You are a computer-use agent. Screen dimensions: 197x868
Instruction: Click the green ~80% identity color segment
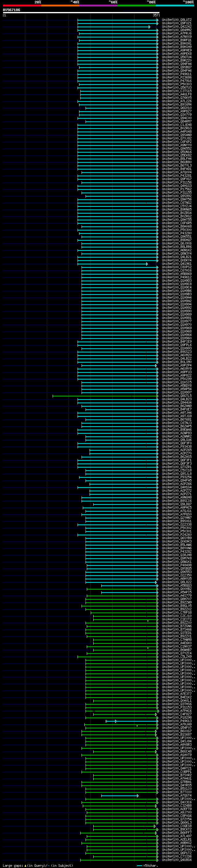137,6
